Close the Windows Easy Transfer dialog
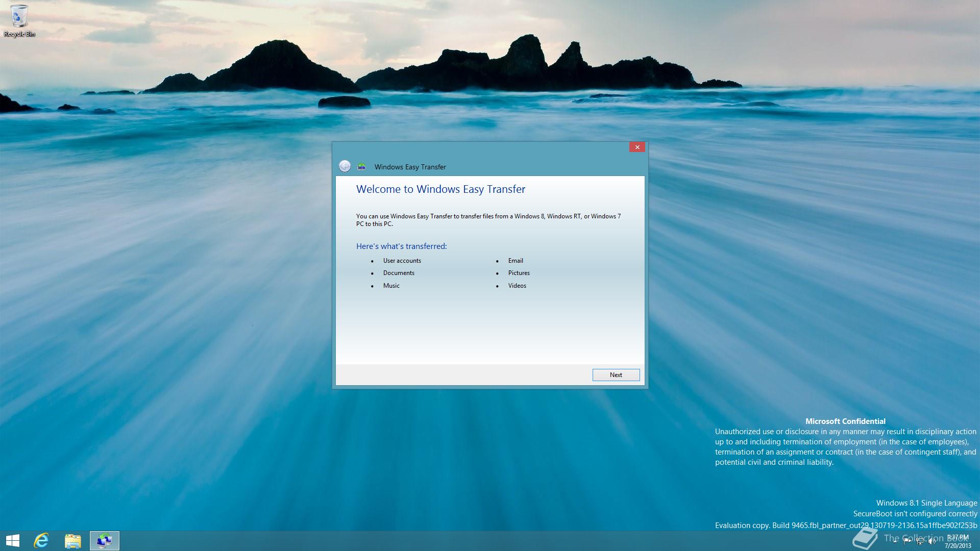 [x=636, y=147]
